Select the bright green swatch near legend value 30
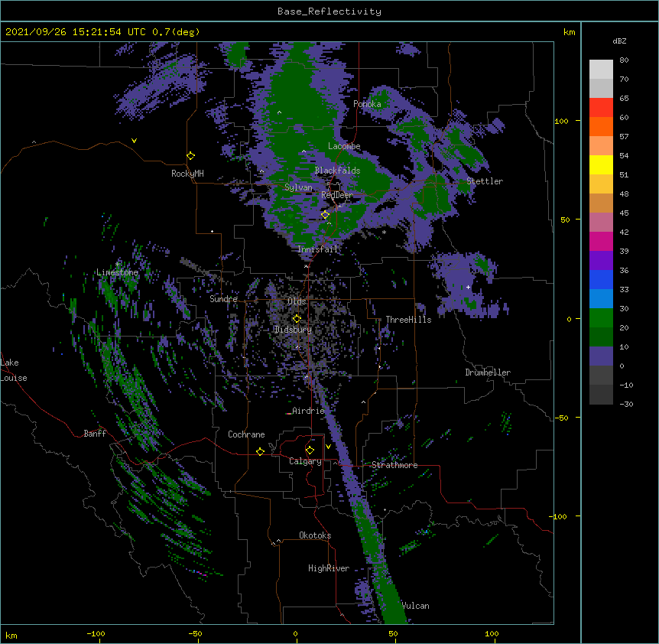Image resolution: width=659 pixels, height=644 pixels. [601, 318]
